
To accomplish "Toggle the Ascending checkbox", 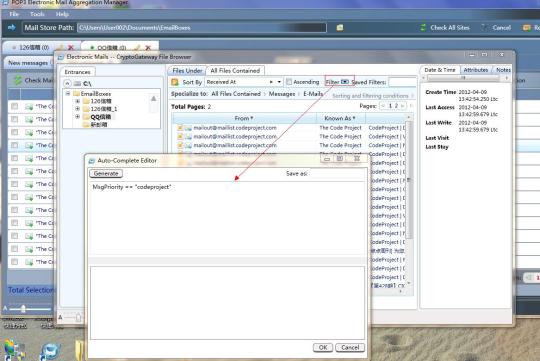I will (x=289, y=82).
